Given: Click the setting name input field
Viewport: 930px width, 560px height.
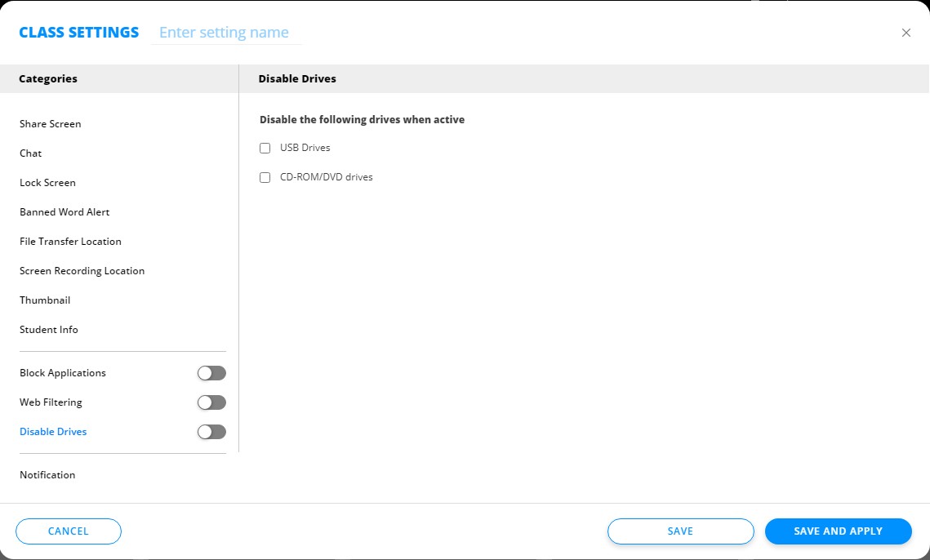Looking at the screenshot, I should [x=225, y=33].
